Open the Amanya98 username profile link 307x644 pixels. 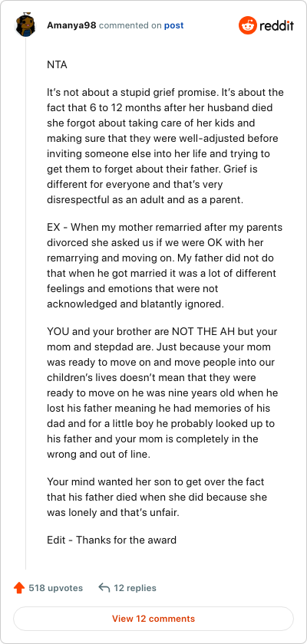pyautogui.click(x=71, y=25)
